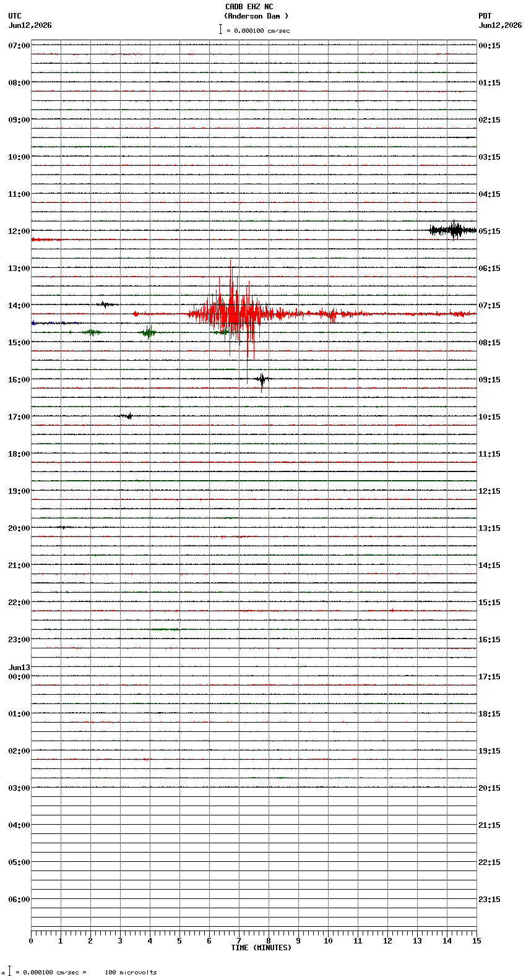Click the Jun13 date change label
This screenshot has height=980, width=526.
19,668
